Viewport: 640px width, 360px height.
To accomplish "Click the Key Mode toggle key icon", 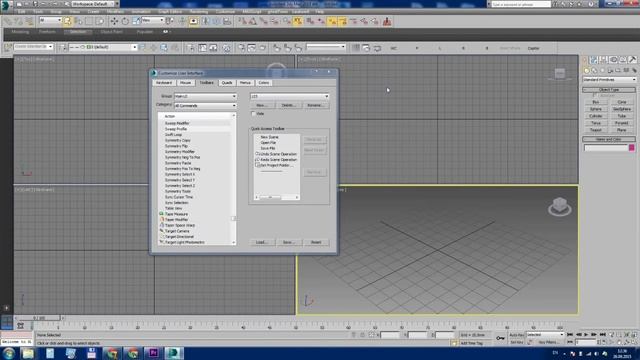I will pos(500,338).
